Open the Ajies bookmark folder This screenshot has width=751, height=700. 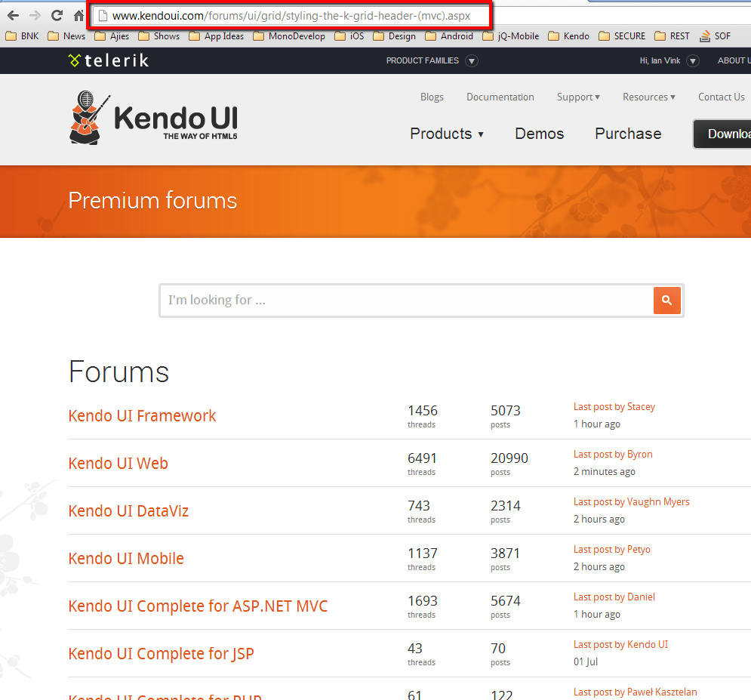112,36
